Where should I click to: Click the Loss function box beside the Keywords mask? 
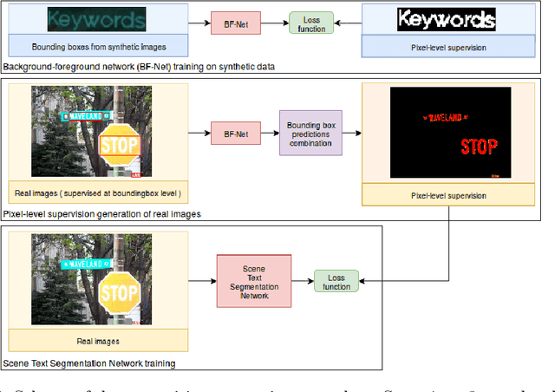point(309,23)
